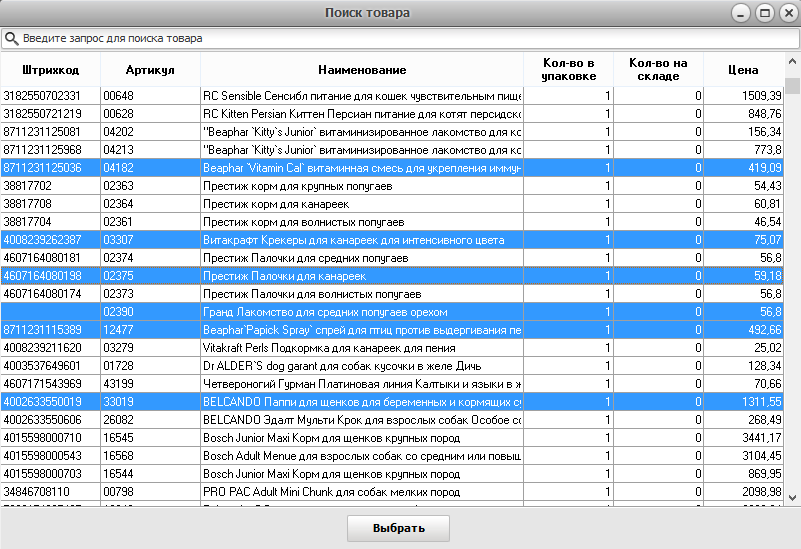Click barcode 4002633550606
The image size is (801, 549).
point(42,420)
